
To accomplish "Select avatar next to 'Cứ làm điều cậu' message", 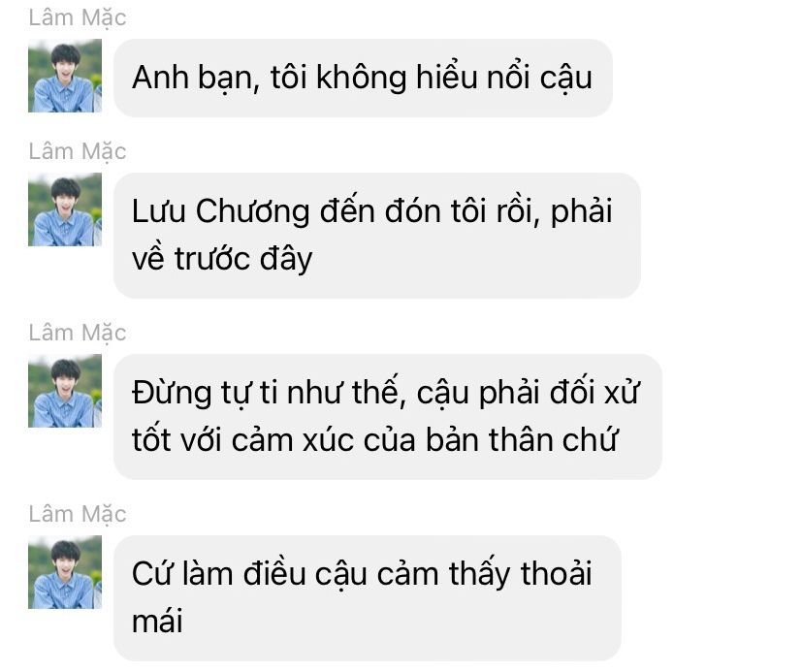I will click(65, 572).
